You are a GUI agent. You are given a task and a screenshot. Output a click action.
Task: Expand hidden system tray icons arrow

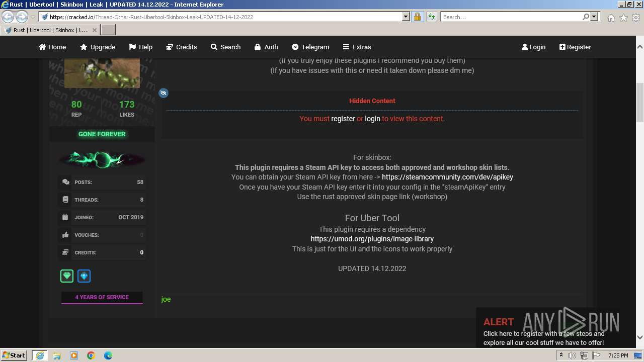coord(561,355)
